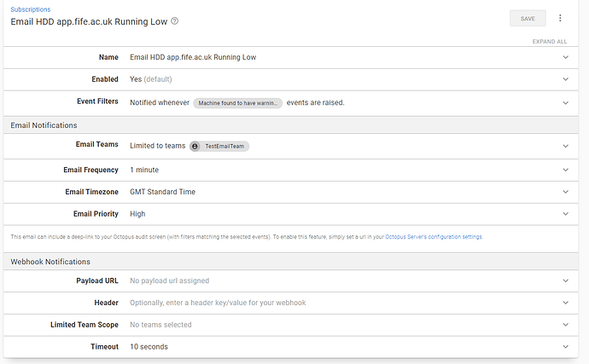The width and height of the screenshot is (589, 364).
Task: Click the help icon beside the subscription title
Action: tap(175, 20)
